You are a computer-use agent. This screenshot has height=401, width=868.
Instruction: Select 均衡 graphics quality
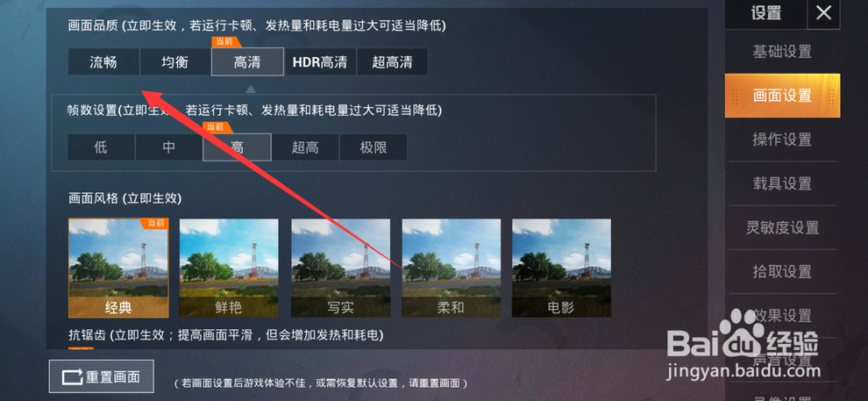(x=175, y=61)
